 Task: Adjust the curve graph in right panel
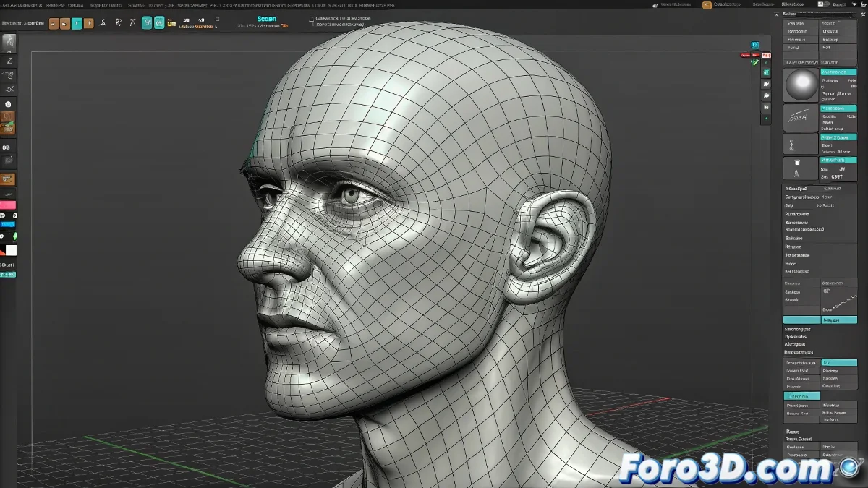[839, 300]
